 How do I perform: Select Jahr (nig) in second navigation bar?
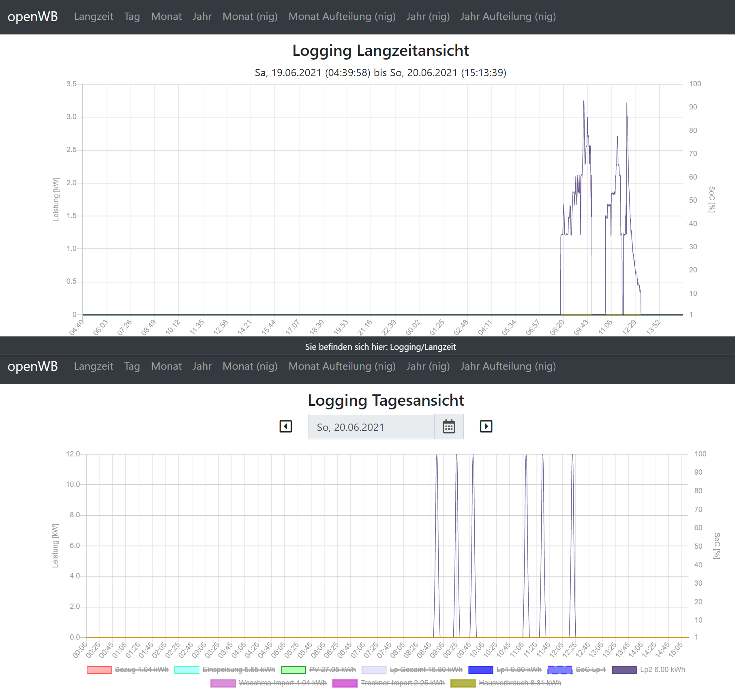point(428,366)
